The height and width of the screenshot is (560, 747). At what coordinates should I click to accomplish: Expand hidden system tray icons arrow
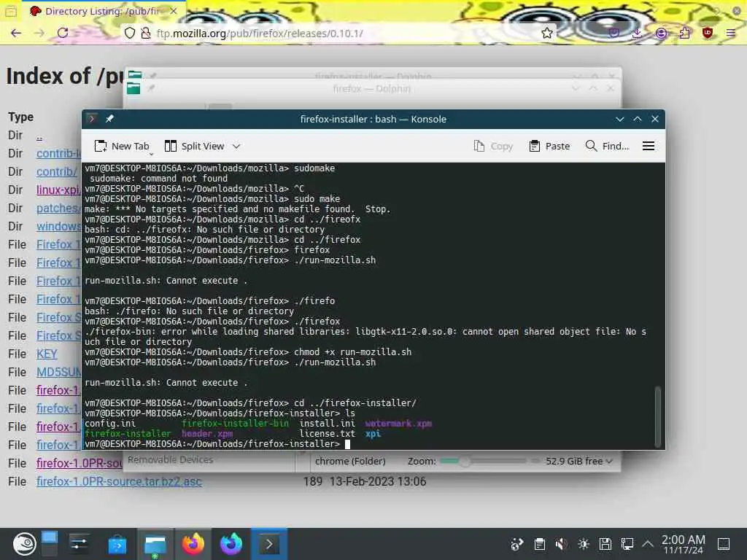[648, 544]
